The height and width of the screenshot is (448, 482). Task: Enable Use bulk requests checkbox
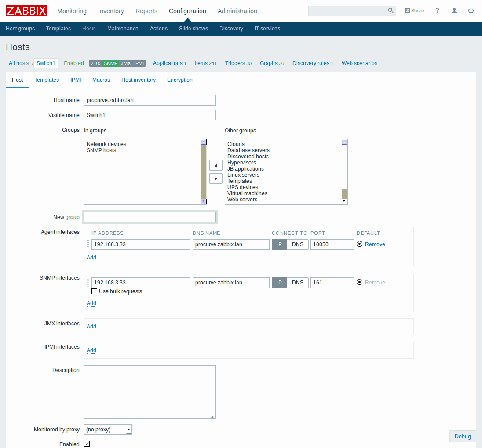click(x=94, y=291)
